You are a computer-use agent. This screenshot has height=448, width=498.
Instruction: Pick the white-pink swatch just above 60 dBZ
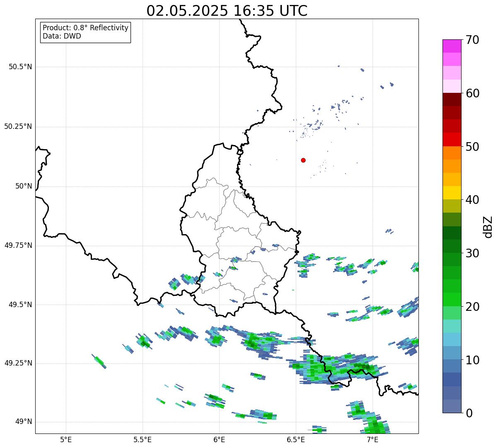(x=452, y=86)
